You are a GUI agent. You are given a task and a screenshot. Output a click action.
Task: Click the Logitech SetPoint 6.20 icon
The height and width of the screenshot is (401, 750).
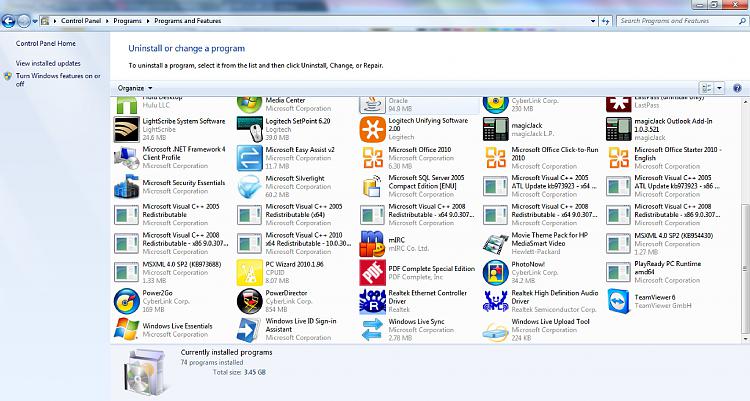click(x=249, y=129)
